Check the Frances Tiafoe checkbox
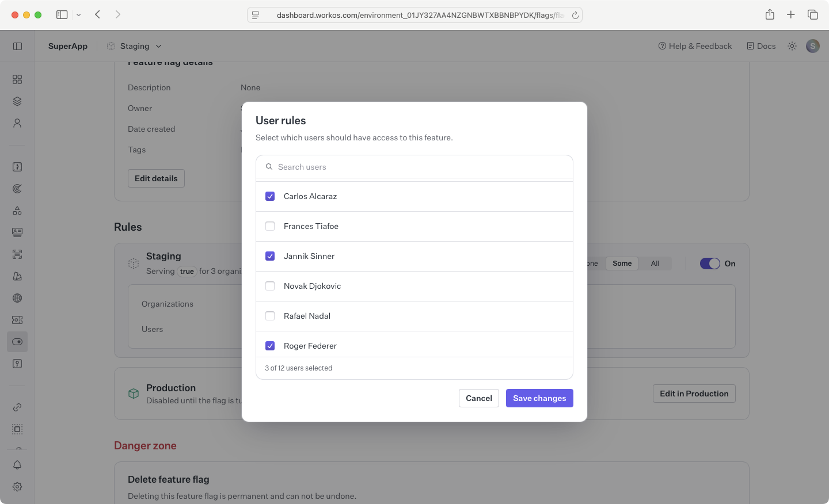Image resolution: width=829 pixels, height=504 pixels. coord(270,226)
